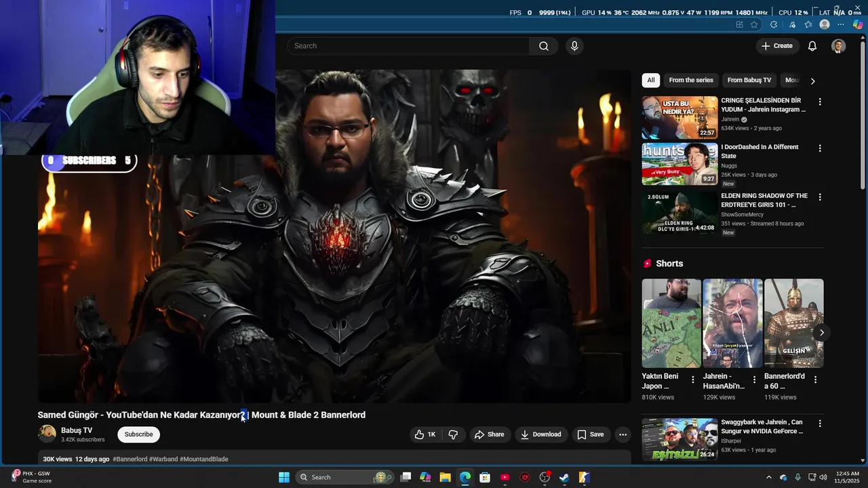Image resolution: width=868 pixels, height=488 pixels.
Task: Save the video to a playlist
Action: click(x=590, y=434)
